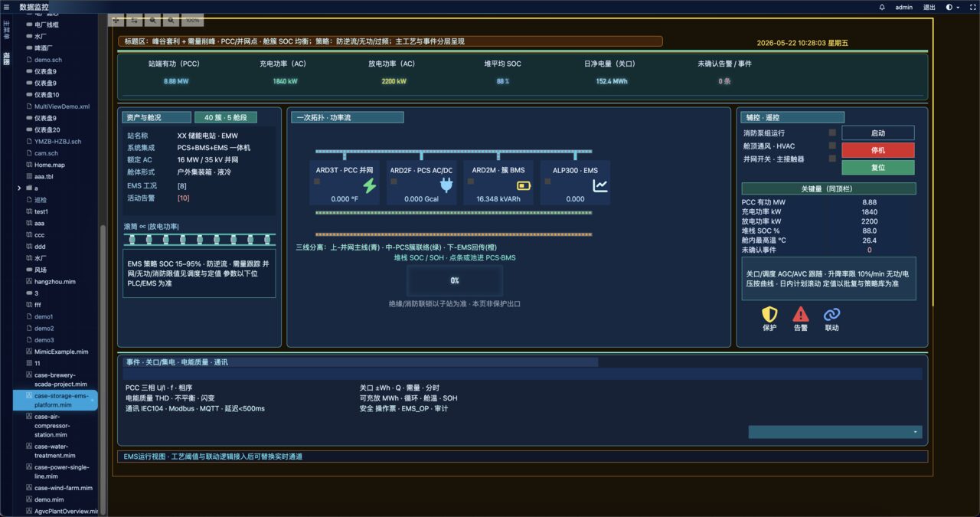
Task: Click the [10] 活动告警 value
Action: [x=184, y=198]
